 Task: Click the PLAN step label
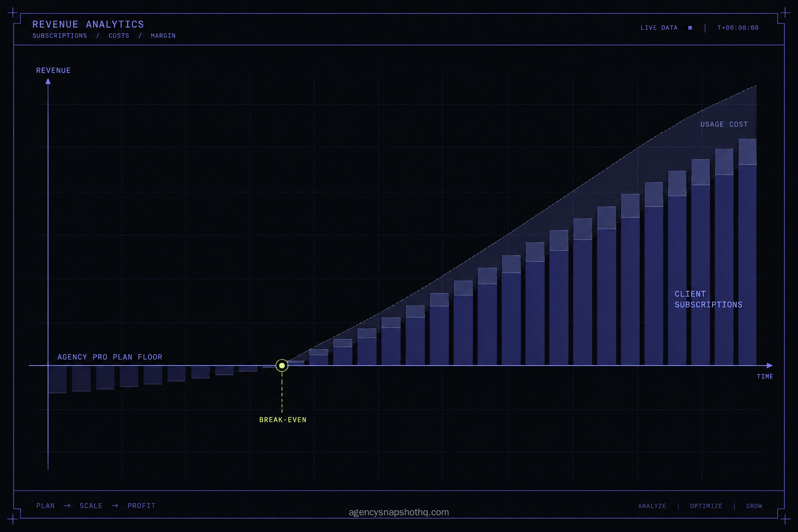pos(46,506)
